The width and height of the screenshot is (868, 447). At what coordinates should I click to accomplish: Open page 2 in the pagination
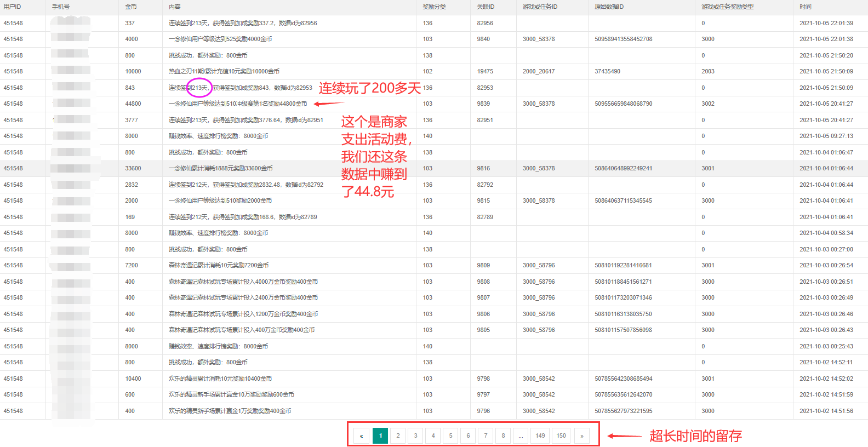[x=398, y=435]
